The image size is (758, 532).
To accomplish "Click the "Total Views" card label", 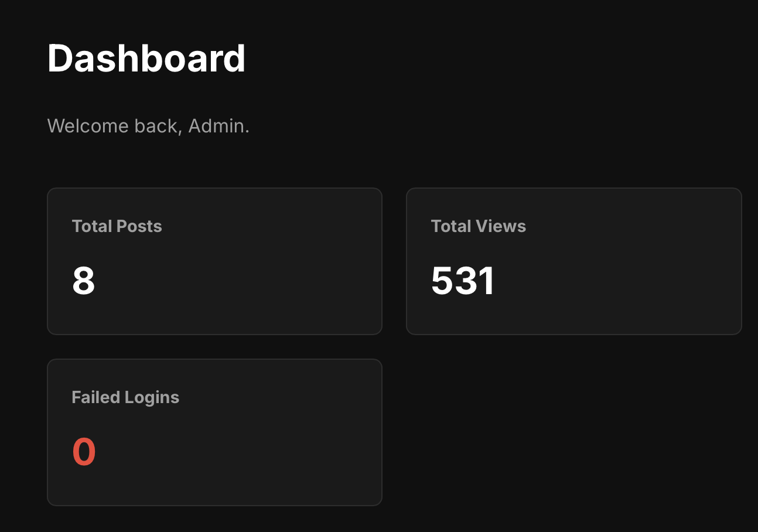I will (479, 226).
